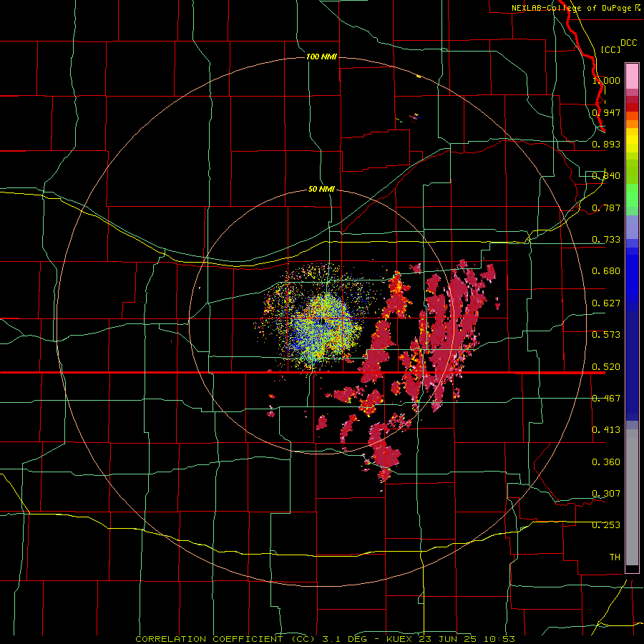Click the 0.307 legend value
Viewport: 644px width, 644px height.
pos(606,493)
